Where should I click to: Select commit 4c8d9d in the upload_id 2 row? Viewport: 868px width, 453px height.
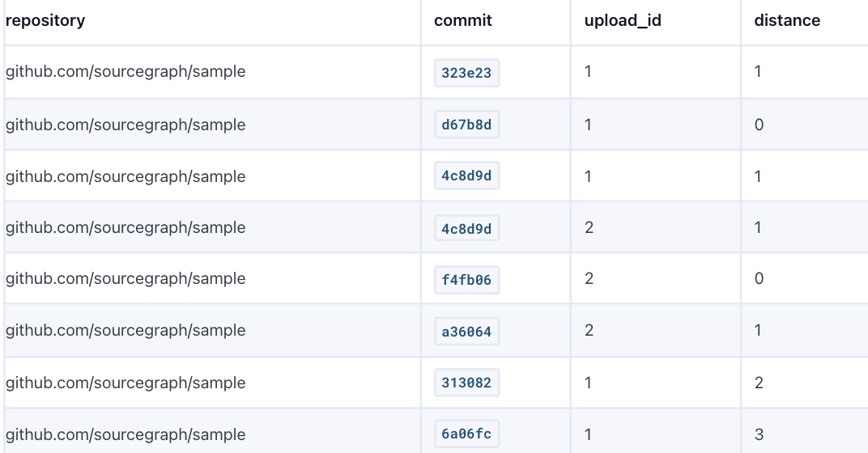coord(466,228)
